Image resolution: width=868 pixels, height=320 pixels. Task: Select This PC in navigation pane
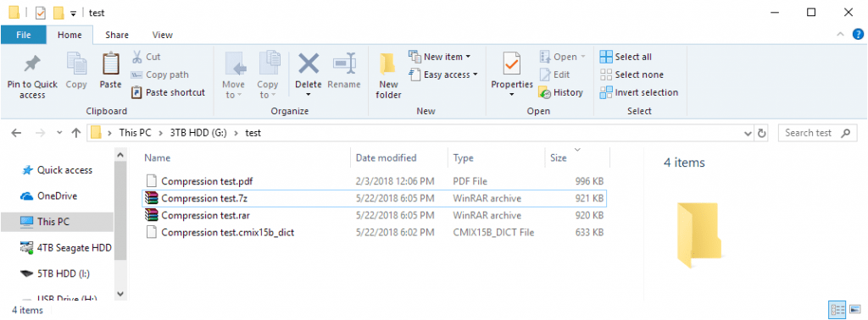[57, 222]
